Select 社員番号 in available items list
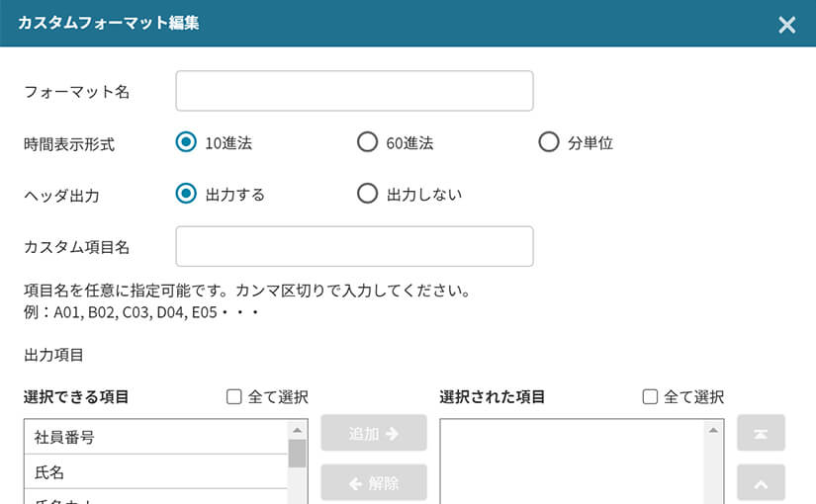 pyautogui.click(x=156, y=437)
